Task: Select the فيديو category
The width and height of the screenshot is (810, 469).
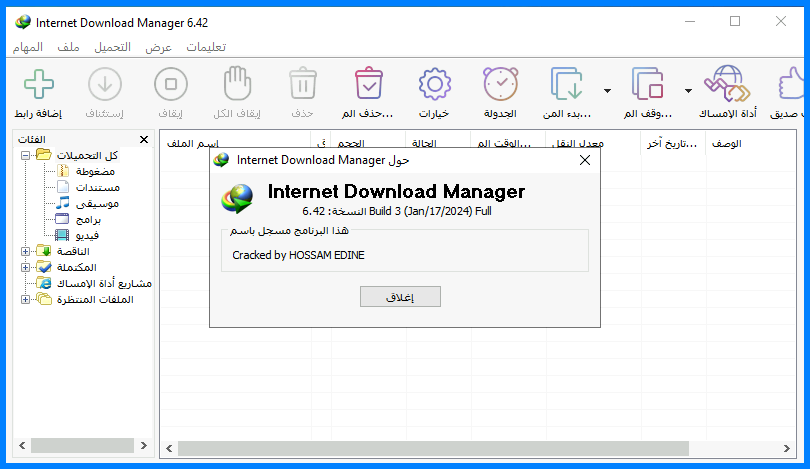Action: click(x=87, y=235)
